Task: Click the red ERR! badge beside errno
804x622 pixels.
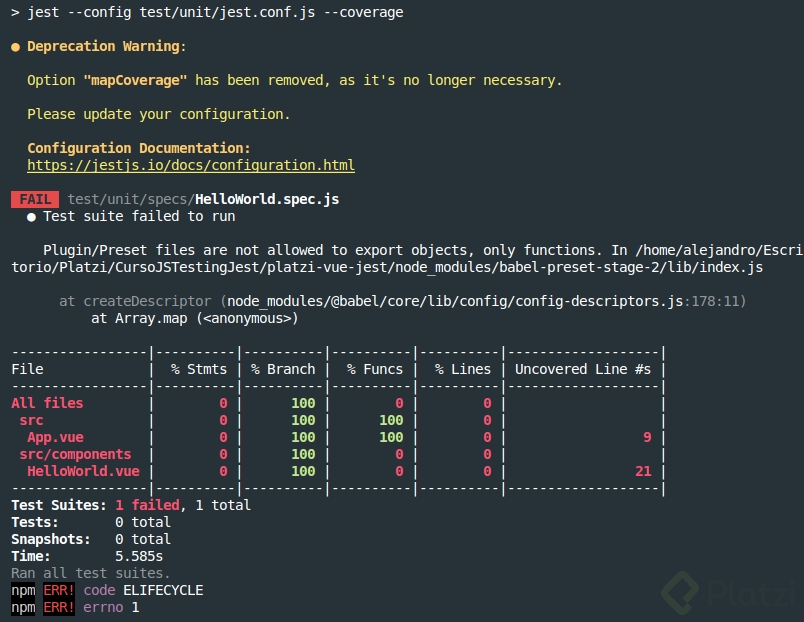Action: coord(59,607)
